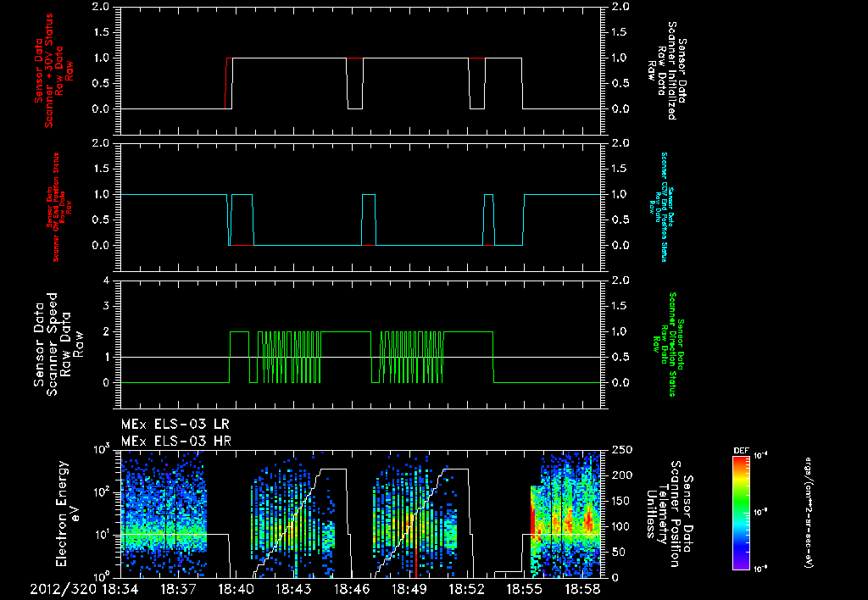
Task: Click the "2012/320 18:34" start time label
Action: pos(84,590)
